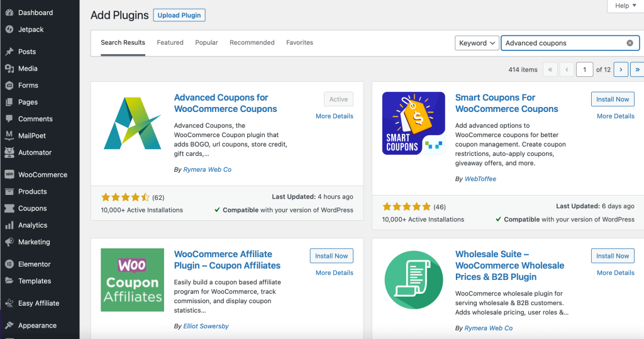Click the Marketing megaphone icon
This screenshot has width=644, height=339.
(x=9, y=242)
